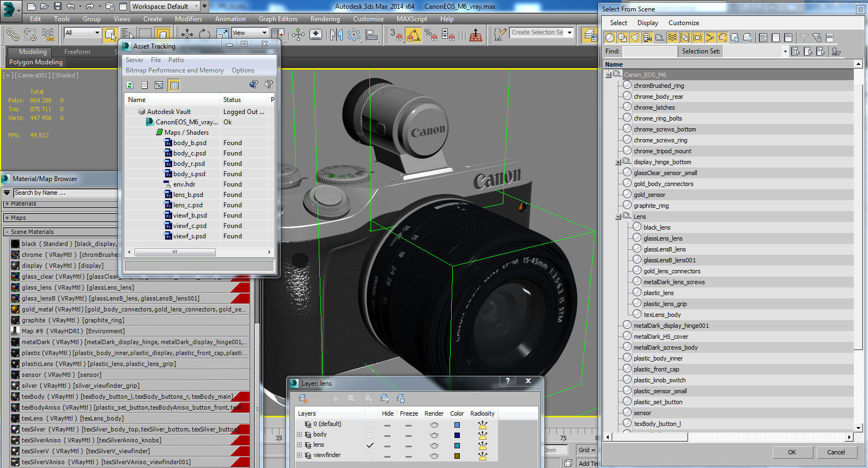Click color swatch of body layer
Image resolution: width=868 pixels, height=468 pixels.
click(x=457, y=435)
